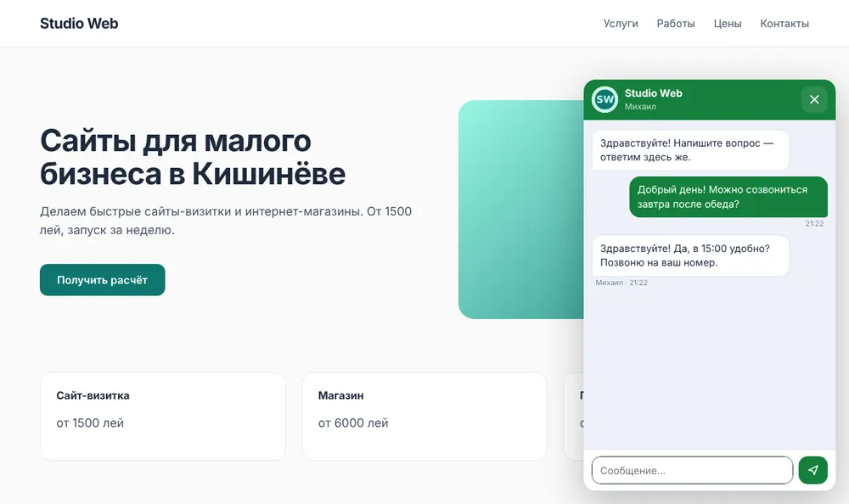Screen dimensions: 849x504
Task: Click the subtitle 'Делаем быстрые сайты-визитки'
Action: click(226, 221)
